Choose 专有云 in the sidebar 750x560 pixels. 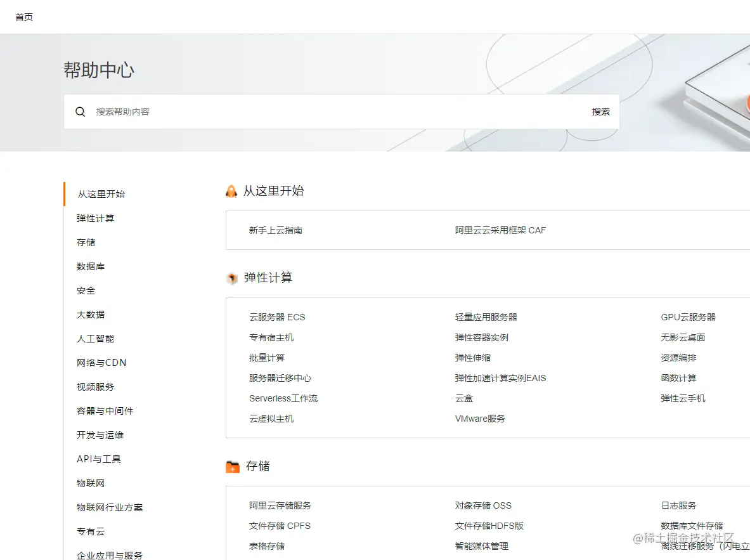91,531
